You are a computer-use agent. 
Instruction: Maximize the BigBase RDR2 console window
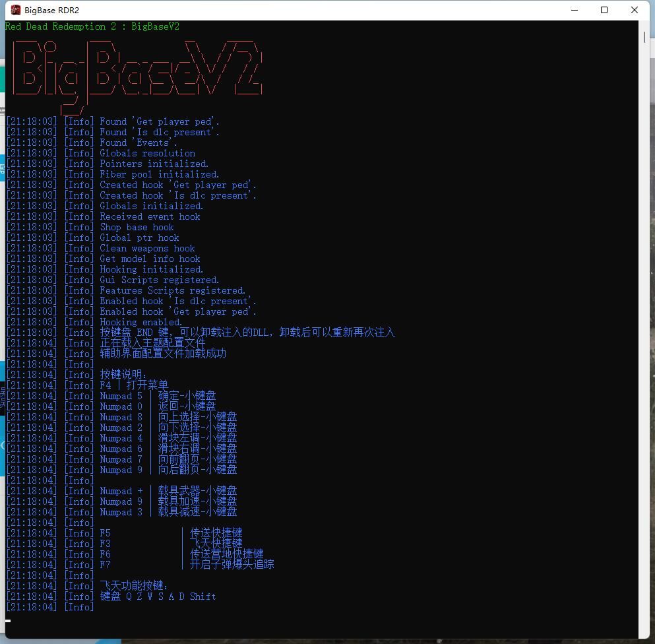tap(604, 10)
